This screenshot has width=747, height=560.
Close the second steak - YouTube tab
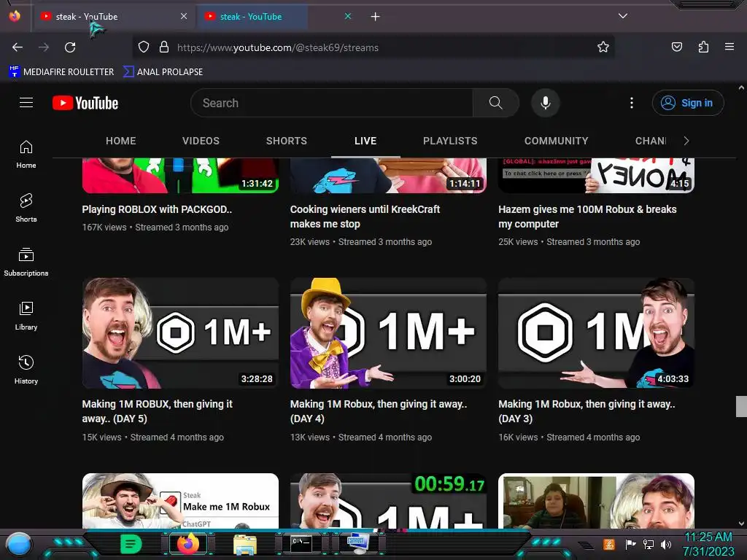tap(348, 16)
